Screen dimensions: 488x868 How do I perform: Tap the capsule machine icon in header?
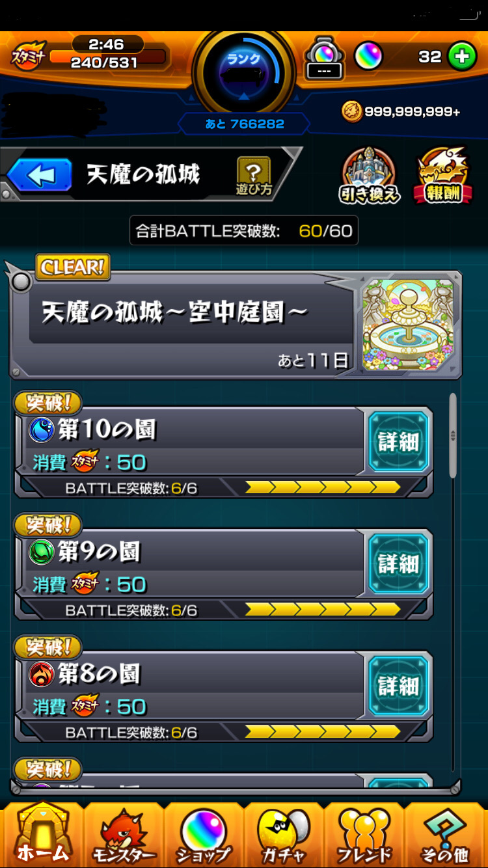(x=324, y=57)
